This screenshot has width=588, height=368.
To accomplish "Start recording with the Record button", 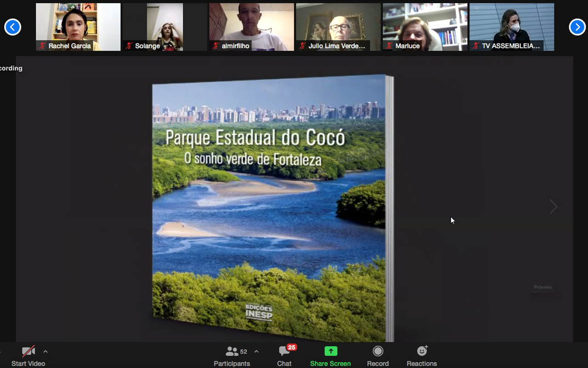I will [x=378, y=356].
